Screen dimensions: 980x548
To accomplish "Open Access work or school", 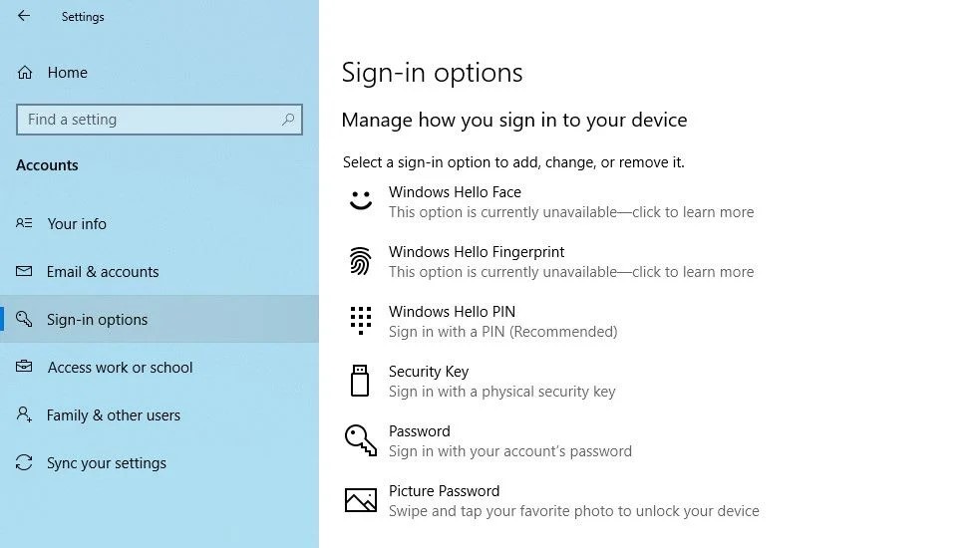I will (120, 368).
